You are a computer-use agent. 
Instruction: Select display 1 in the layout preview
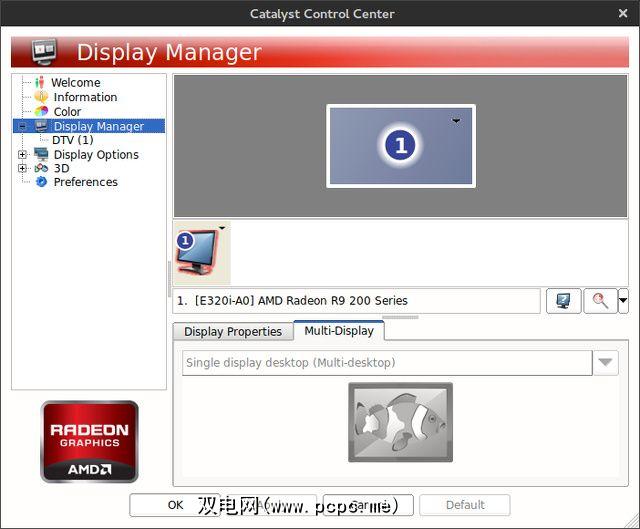point(401,146)
